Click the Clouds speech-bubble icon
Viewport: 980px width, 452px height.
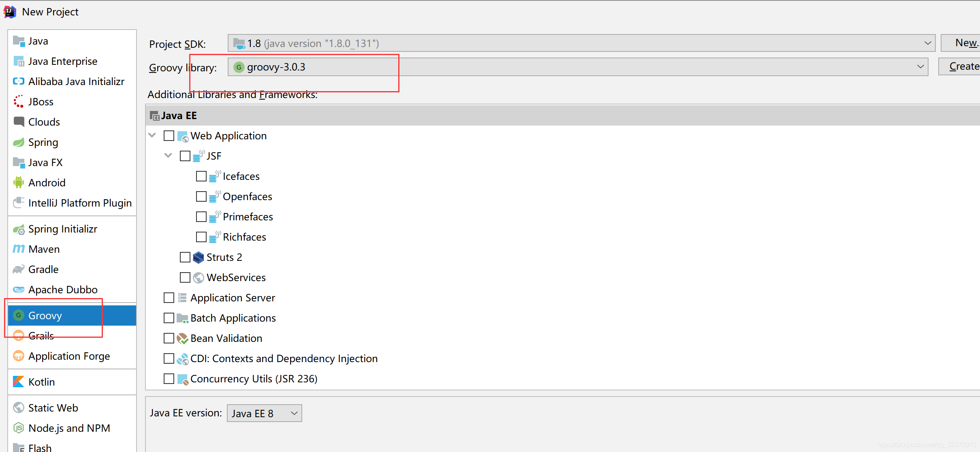[x=19, y=122]
